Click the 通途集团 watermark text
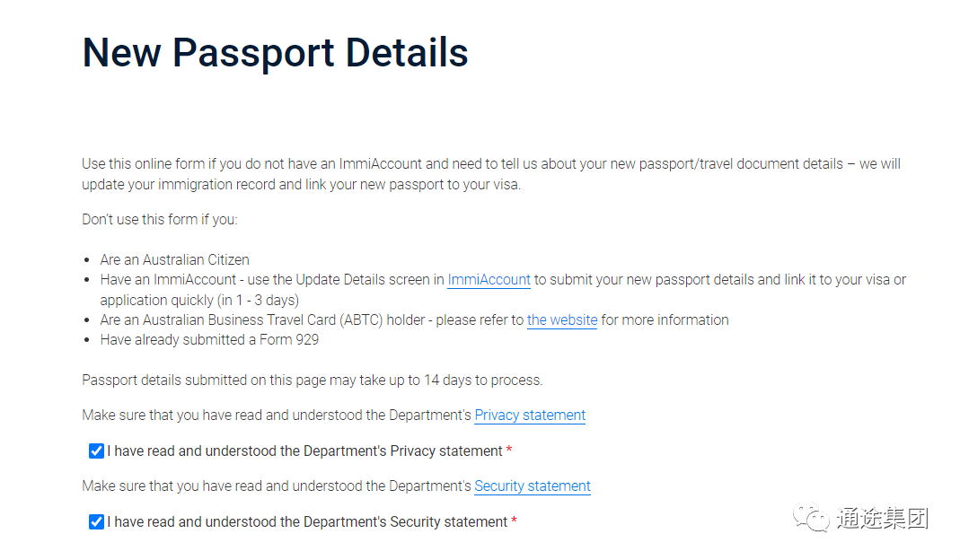Screen dimensions: 960x560 882,519
